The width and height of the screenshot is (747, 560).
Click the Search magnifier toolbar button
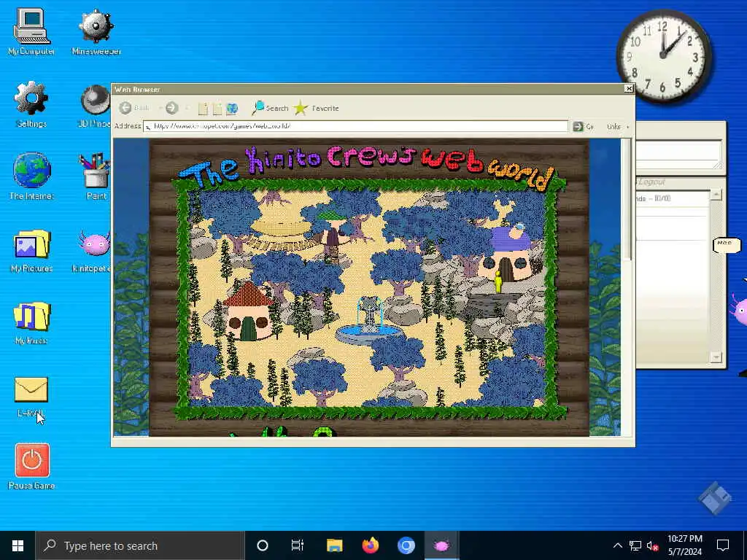click(270, 108)
